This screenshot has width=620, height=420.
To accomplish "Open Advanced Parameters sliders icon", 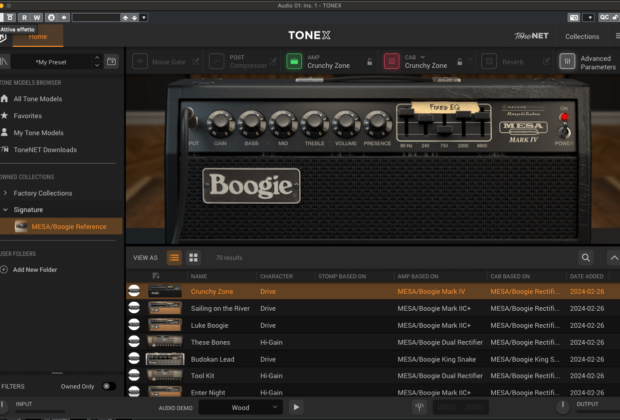I will click(567, 62).
